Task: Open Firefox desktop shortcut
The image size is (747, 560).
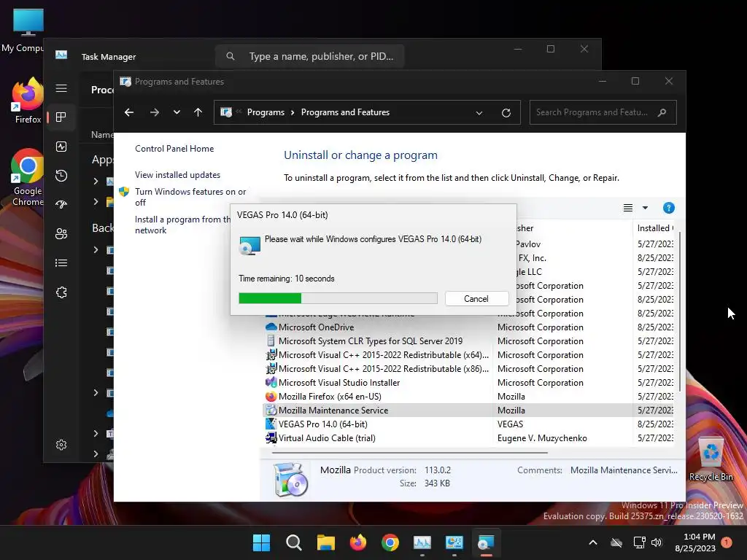Action: point(28,101)
